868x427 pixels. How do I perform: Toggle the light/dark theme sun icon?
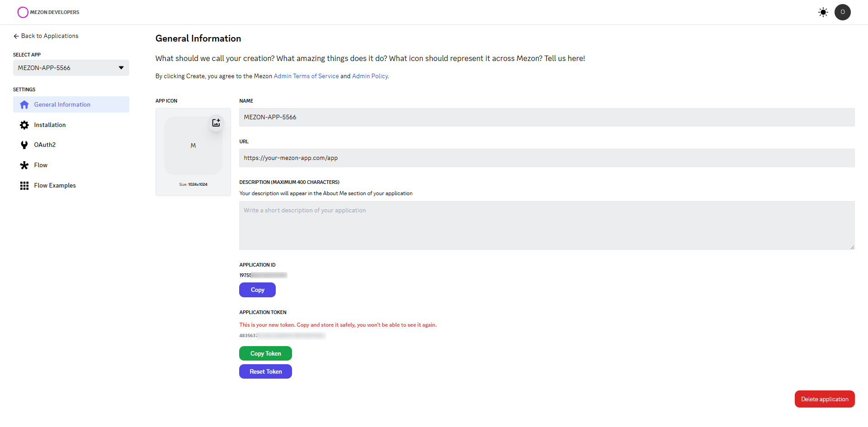[x=823, y=12]
